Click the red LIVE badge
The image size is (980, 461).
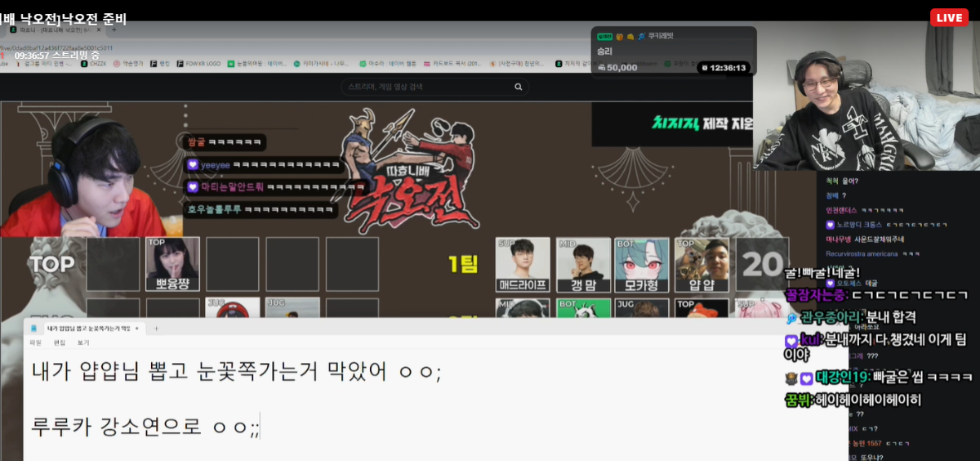tap(949, 18)
